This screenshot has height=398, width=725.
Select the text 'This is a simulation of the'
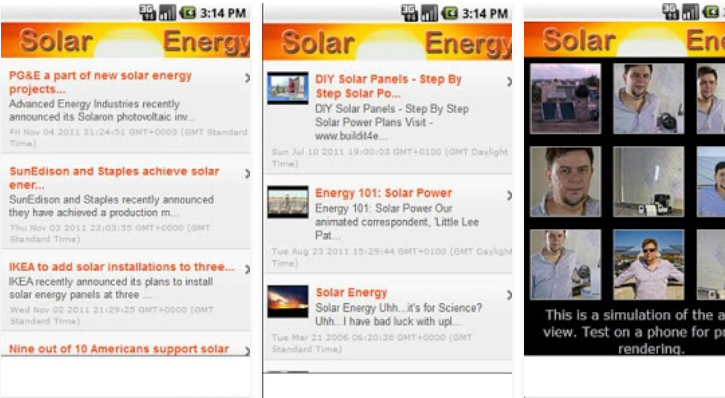pos(630,315)
